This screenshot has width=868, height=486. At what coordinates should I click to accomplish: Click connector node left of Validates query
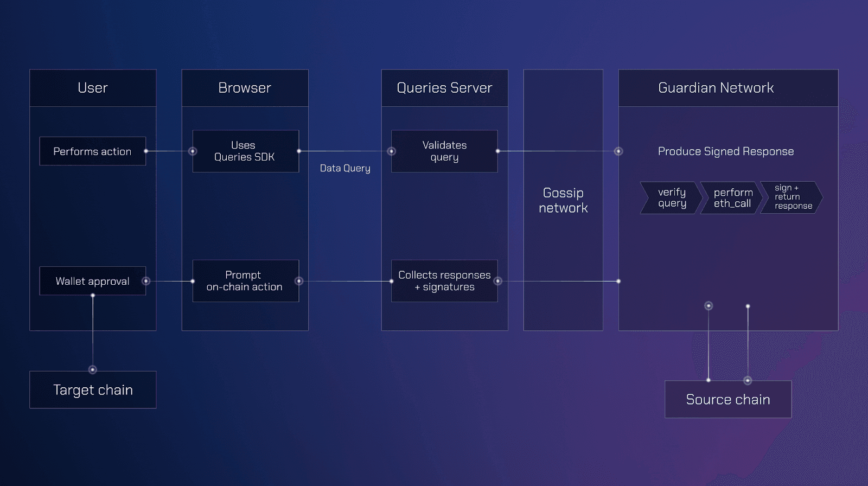391,151
